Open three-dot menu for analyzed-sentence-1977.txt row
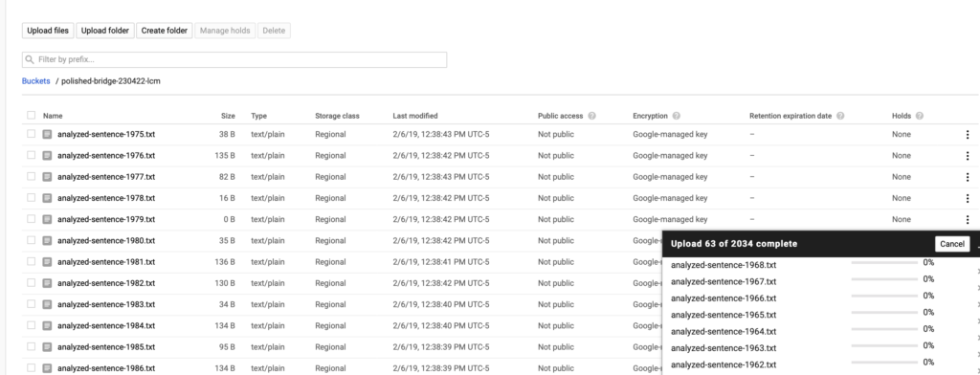The image size is (980, 375). point(968,177)
